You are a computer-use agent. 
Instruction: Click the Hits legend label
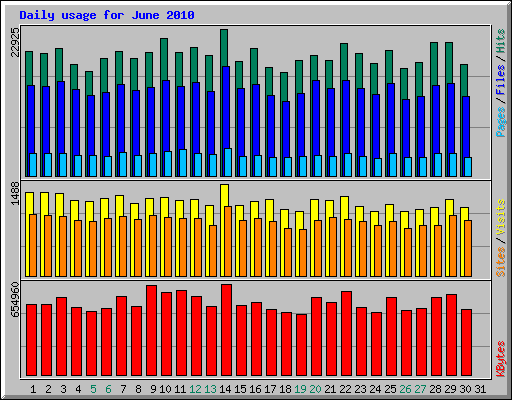[x=500, y=41]
